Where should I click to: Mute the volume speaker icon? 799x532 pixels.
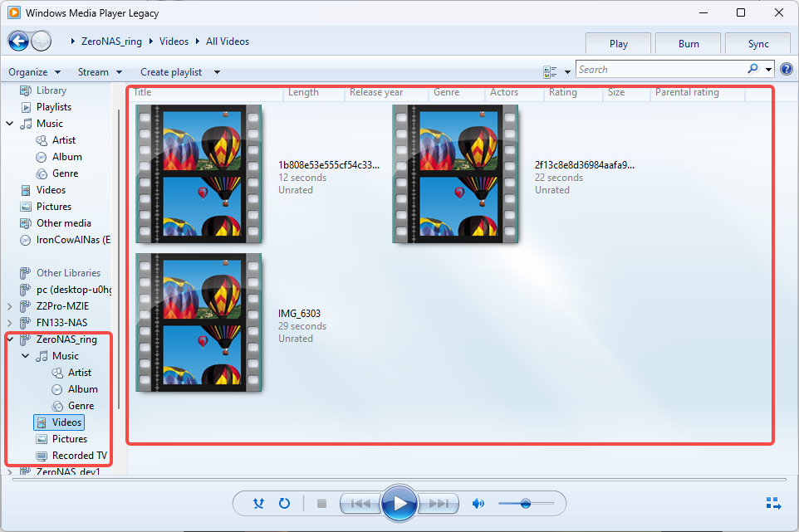tap(478, 504)
